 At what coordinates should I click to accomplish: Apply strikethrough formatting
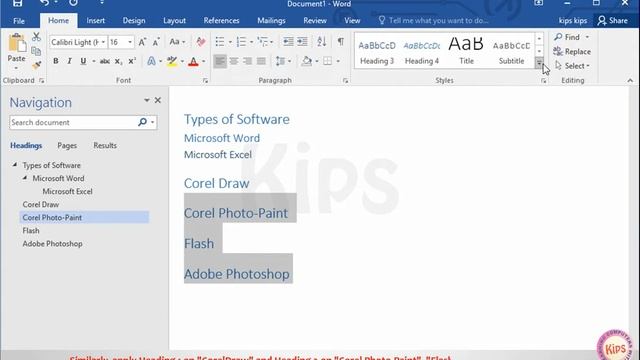[104, 61]
